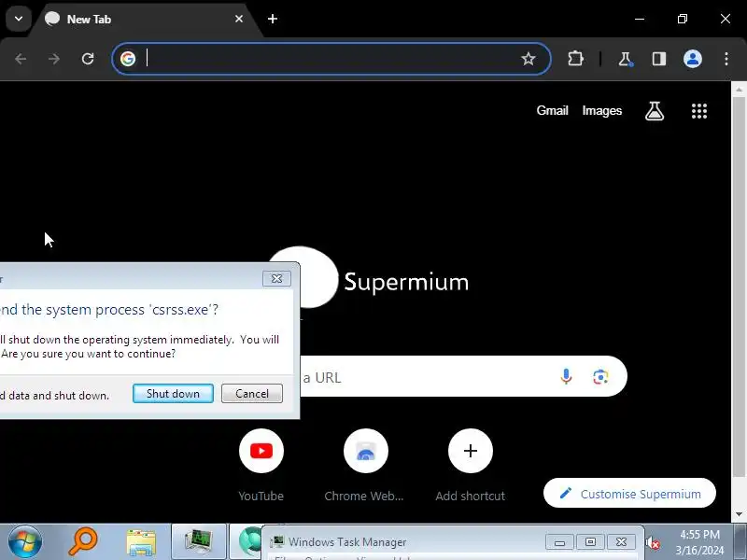
Task: Click Customise Supermium button
Action: (x=629, y=494)
